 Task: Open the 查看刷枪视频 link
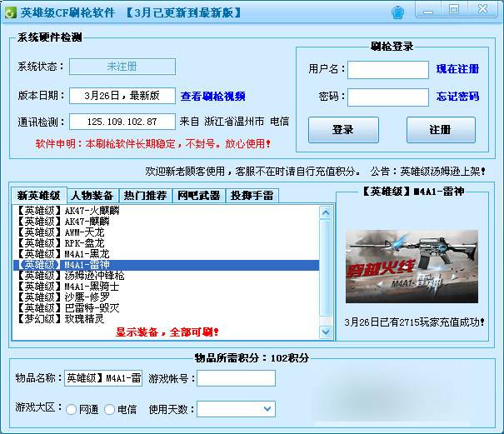pos(213,97)
